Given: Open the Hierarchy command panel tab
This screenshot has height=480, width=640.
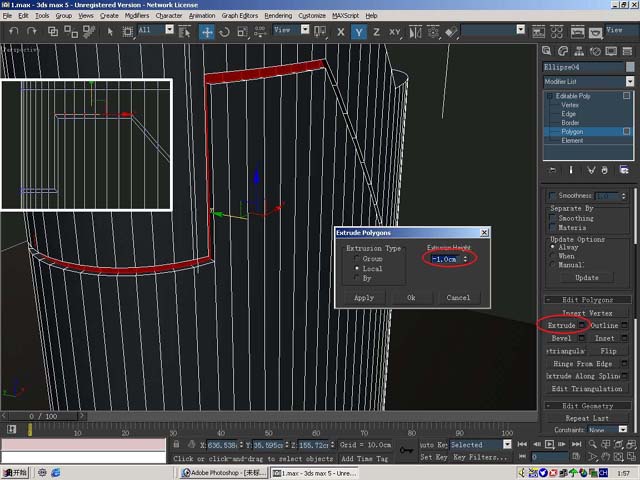Looking at the screenshot, I should (581, 50).
